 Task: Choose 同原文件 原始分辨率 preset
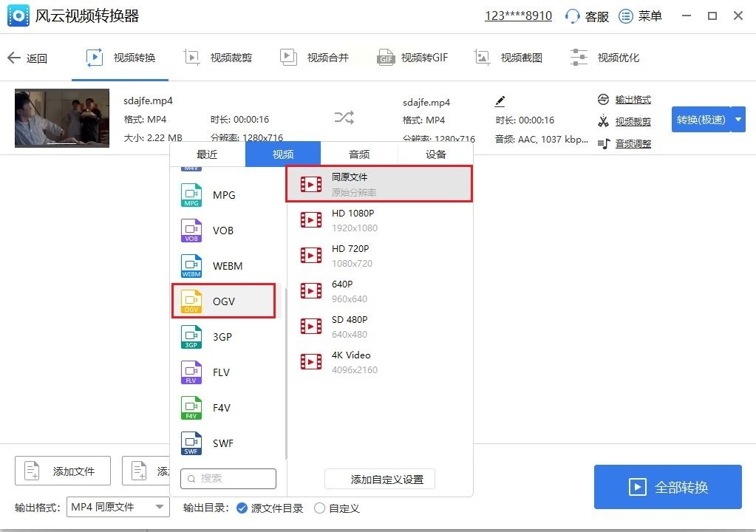379,183
